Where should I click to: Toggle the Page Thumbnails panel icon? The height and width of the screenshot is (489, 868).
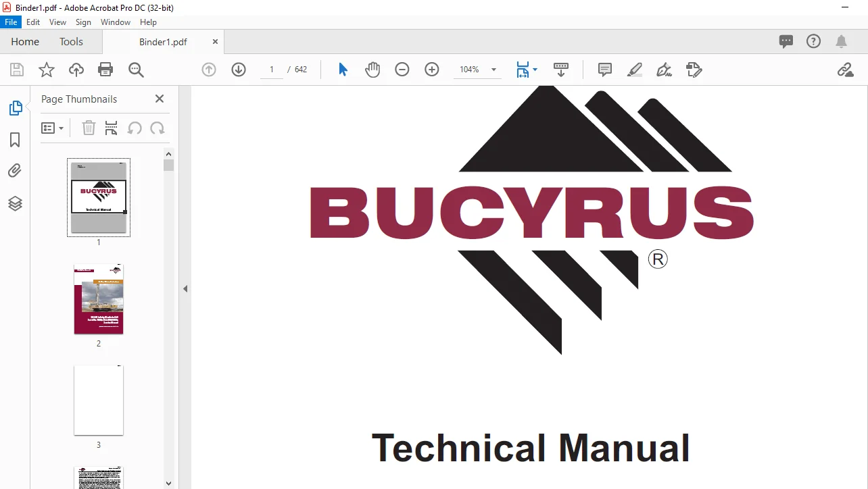pos(15,107)
